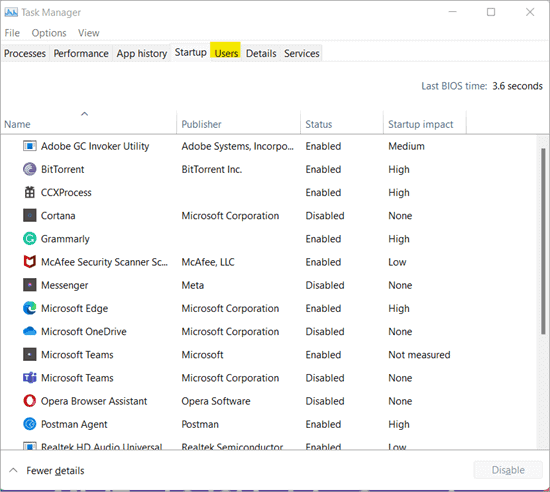Viewport: 550px width, 492px height.
Task: Click the McAfee, LLC publisher cell
Action: [x=208, y=262]
